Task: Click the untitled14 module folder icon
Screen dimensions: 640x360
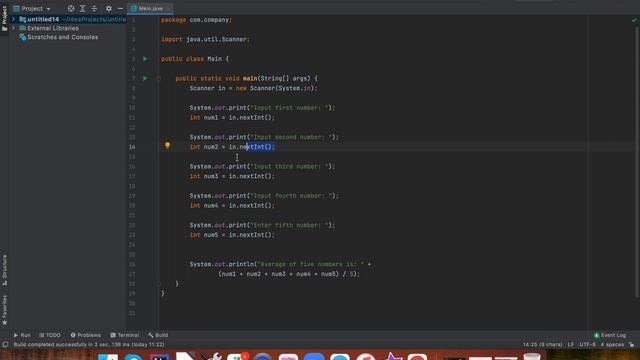Action: [x=23, y=19]
